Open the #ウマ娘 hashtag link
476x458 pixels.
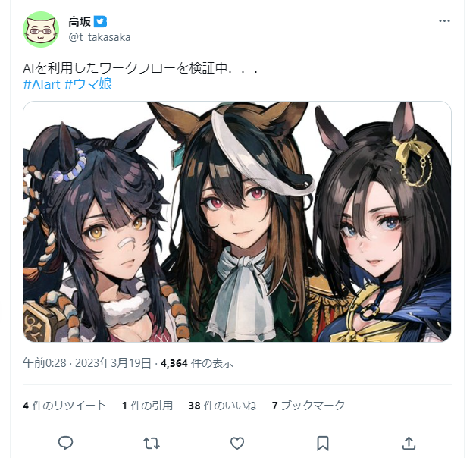(x=89, y=84)
